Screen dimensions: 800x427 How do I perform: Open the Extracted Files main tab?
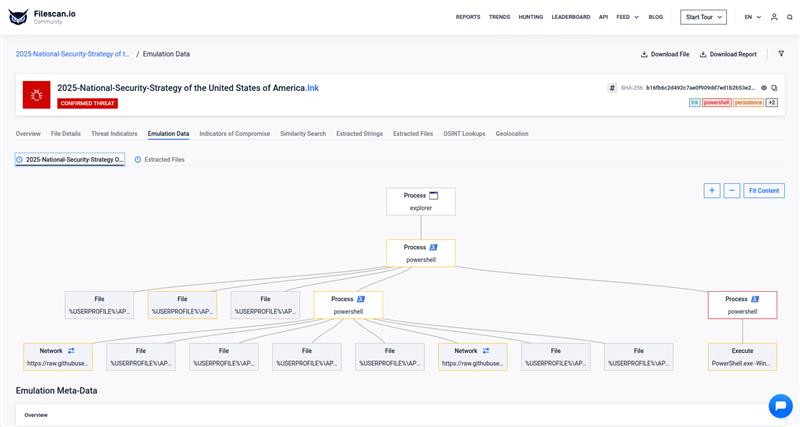click(413, 134)
